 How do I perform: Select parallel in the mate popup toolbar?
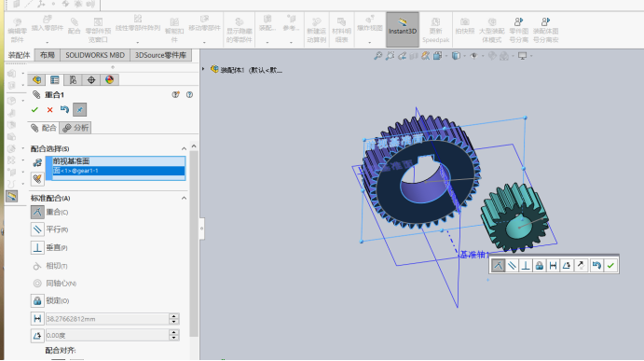click(512, 266)
